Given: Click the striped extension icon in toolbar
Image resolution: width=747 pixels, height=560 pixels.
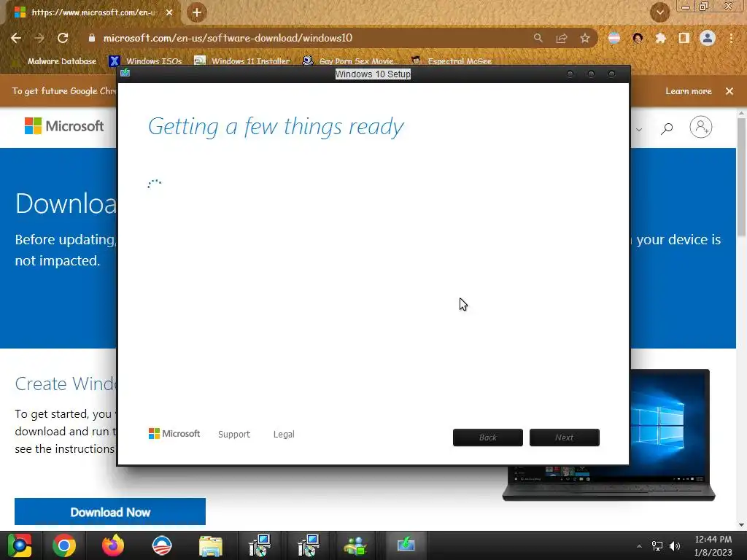Looking at the screenshot, I should coord(614,38).
